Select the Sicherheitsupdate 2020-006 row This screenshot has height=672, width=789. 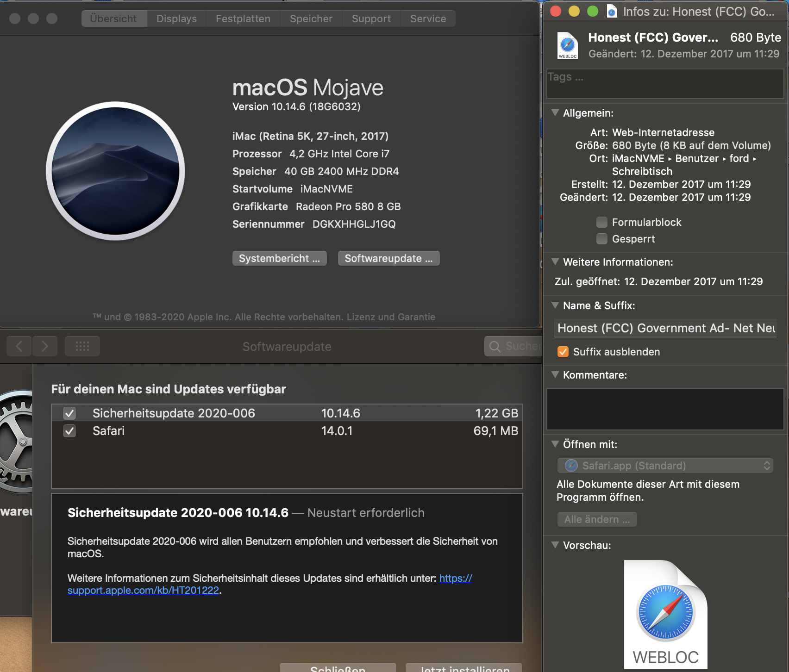click(x=287, y=413)
